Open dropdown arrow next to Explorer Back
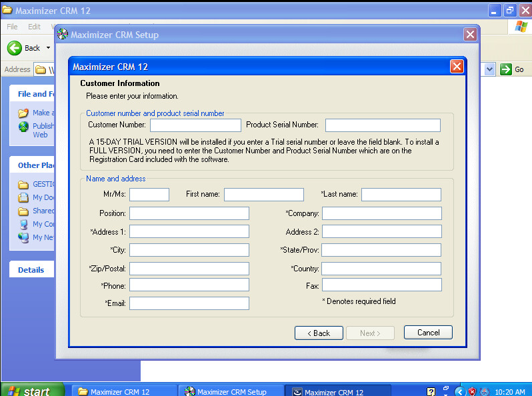Viewport: 532px width, 396px height. coord(48,48)
